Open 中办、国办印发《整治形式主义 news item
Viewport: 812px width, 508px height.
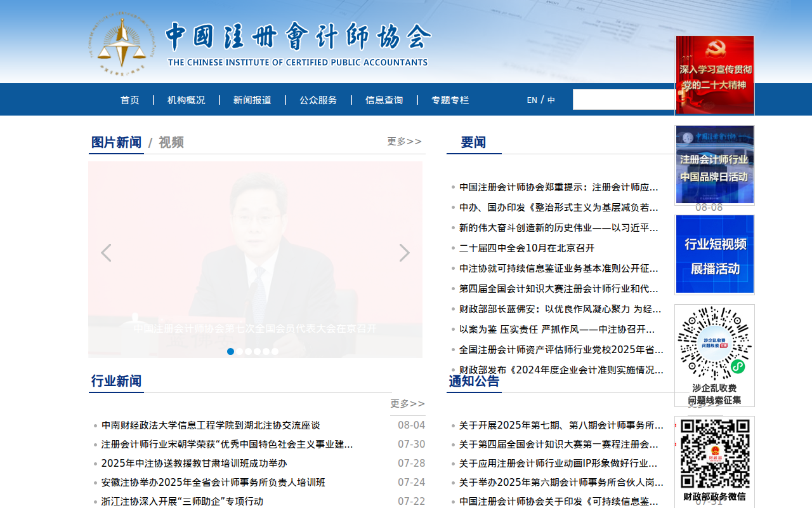point(559,208)
